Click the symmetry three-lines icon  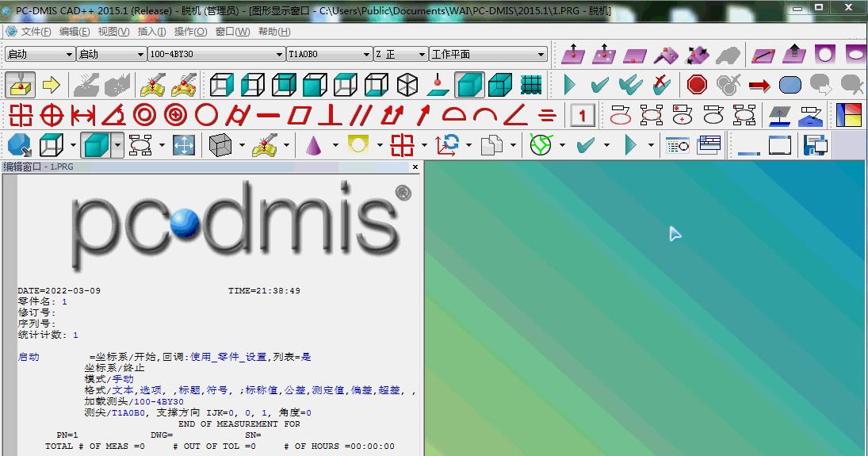click(x=547, y=115)
